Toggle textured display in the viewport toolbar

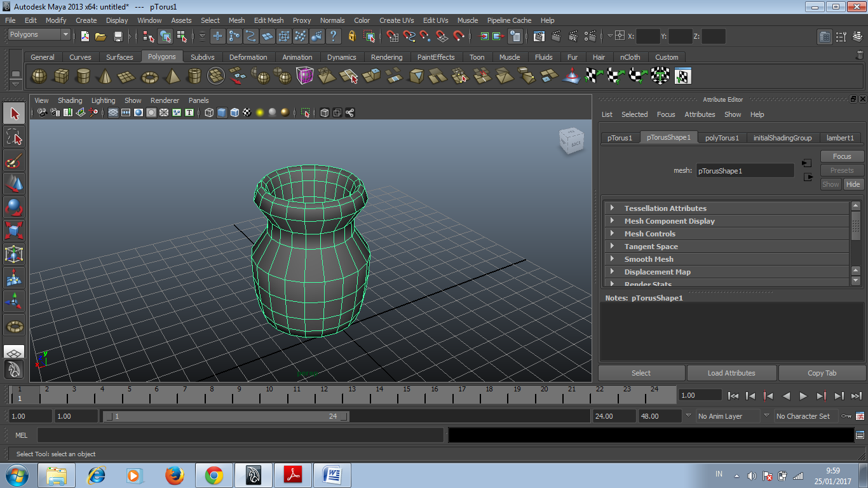pos(247,112)
